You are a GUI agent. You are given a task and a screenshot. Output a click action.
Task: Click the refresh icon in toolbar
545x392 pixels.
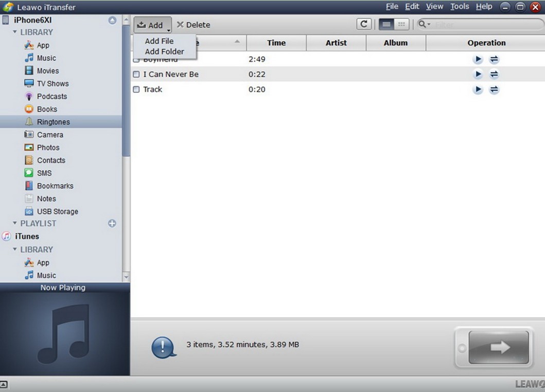(364, 24)
